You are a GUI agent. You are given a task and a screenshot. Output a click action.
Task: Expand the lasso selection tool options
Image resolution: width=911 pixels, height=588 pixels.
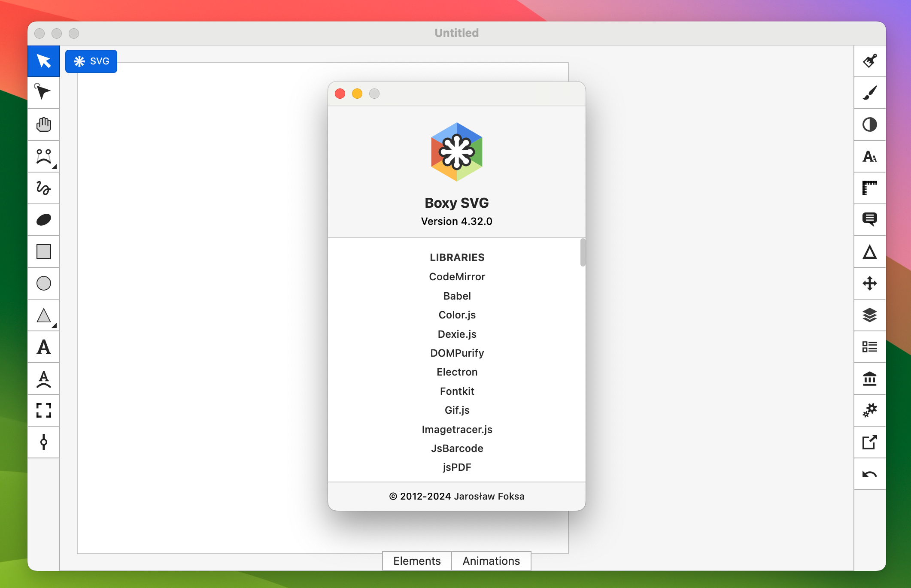click(x=54, y=167)
